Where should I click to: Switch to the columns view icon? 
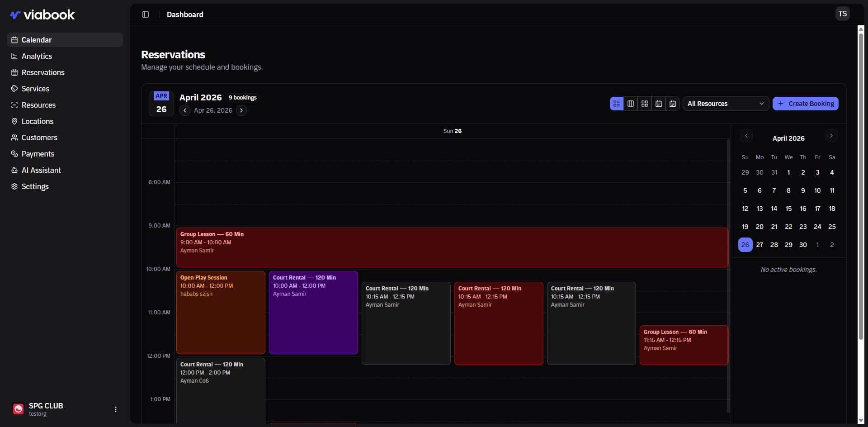coord(631,104)
